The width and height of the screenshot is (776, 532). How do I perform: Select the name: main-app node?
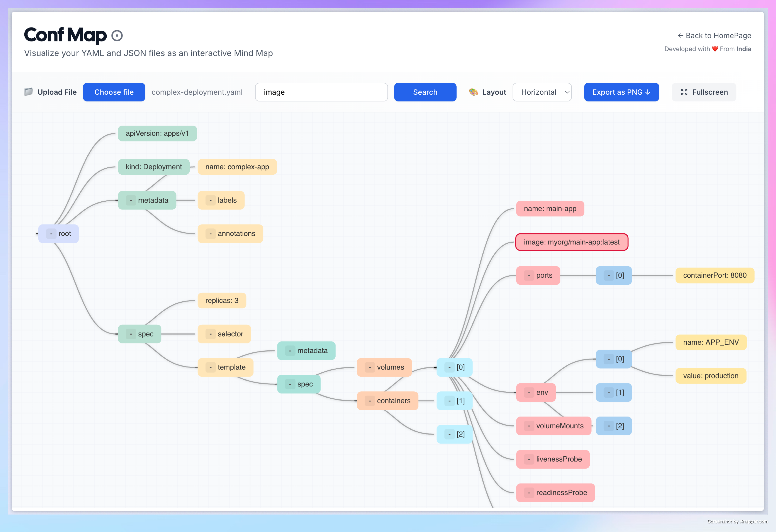(x=550, y=209)
